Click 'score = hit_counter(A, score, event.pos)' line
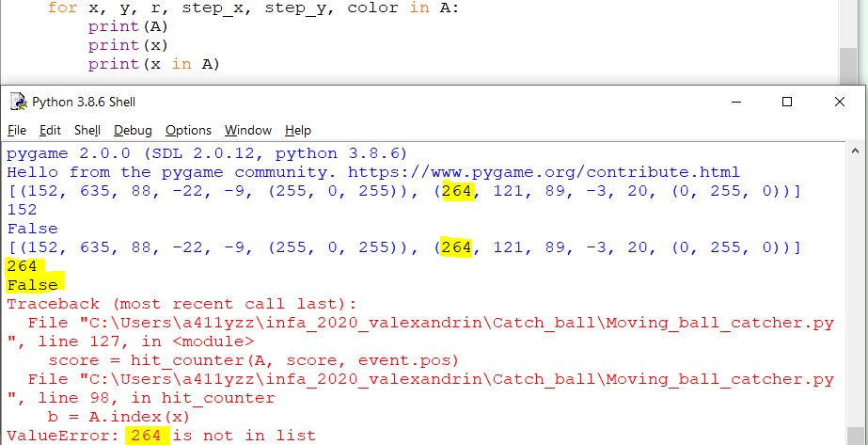 pos(254,360)
